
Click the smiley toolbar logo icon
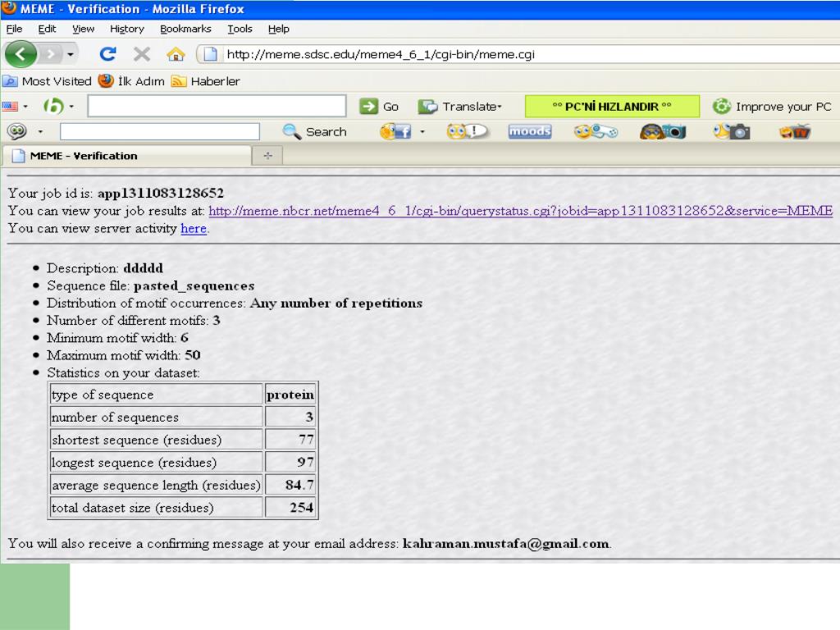point(16,131)
